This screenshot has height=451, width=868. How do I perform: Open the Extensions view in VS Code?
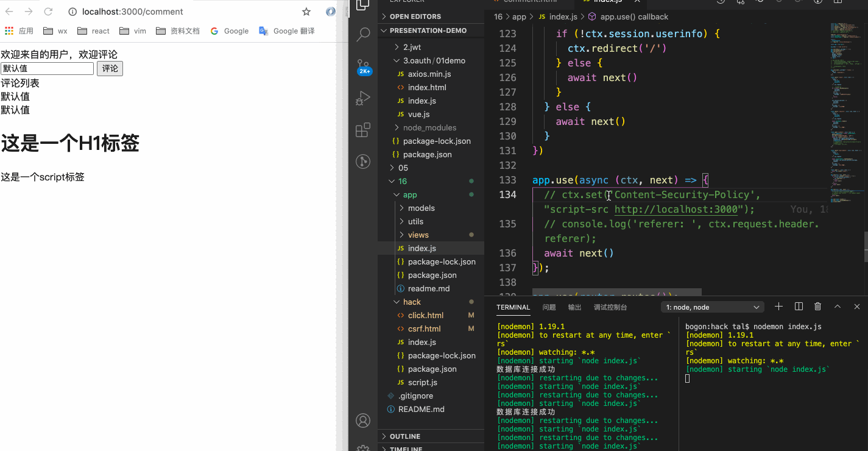[363, 129]
